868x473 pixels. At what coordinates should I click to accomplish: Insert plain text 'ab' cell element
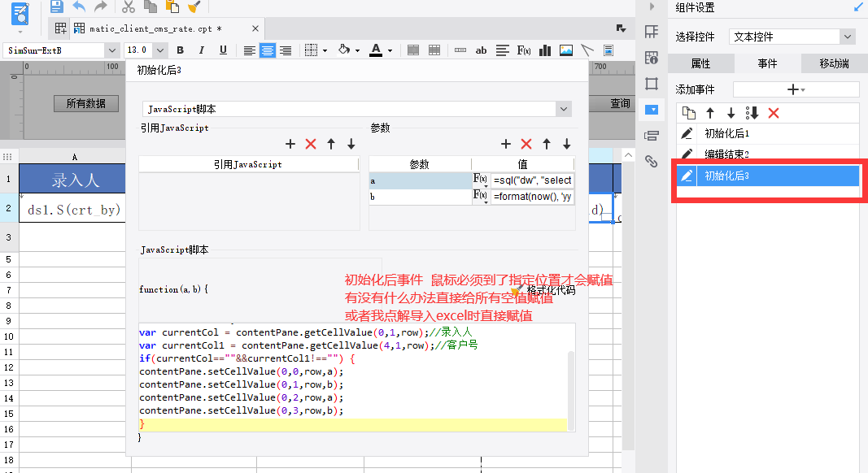tap(481, 50)
